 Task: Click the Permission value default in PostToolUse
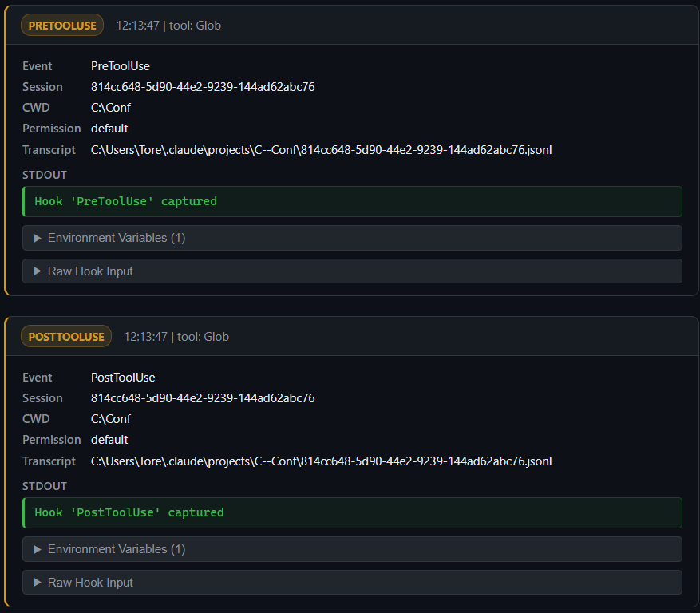[x=109, y=439]
